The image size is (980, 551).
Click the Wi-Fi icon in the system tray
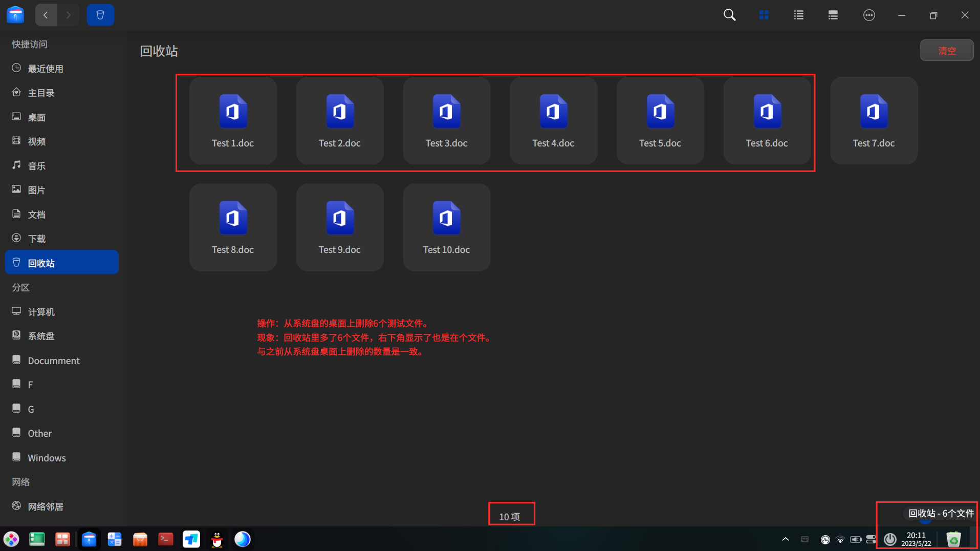coord(840,539)
